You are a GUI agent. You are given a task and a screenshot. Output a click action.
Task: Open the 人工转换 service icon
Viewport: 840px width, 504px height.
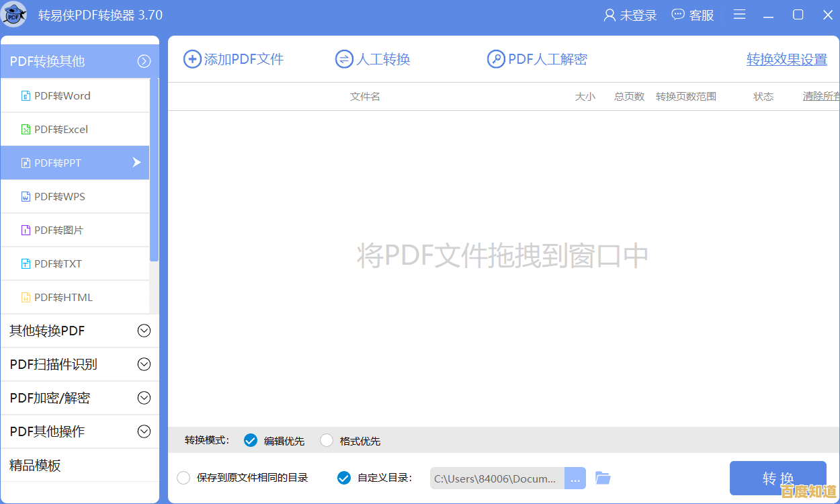343,59
